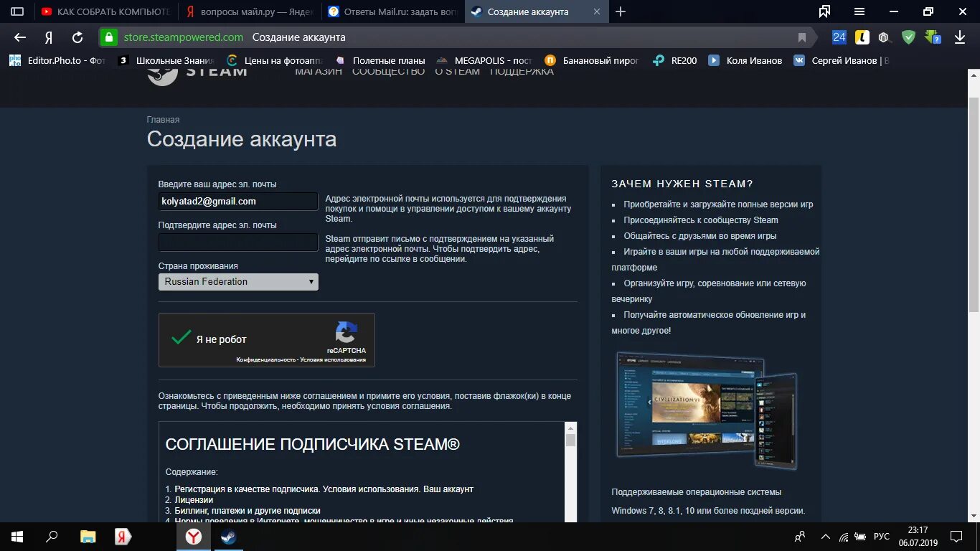Click the reCAPTCHA logo

click(346, 334)
